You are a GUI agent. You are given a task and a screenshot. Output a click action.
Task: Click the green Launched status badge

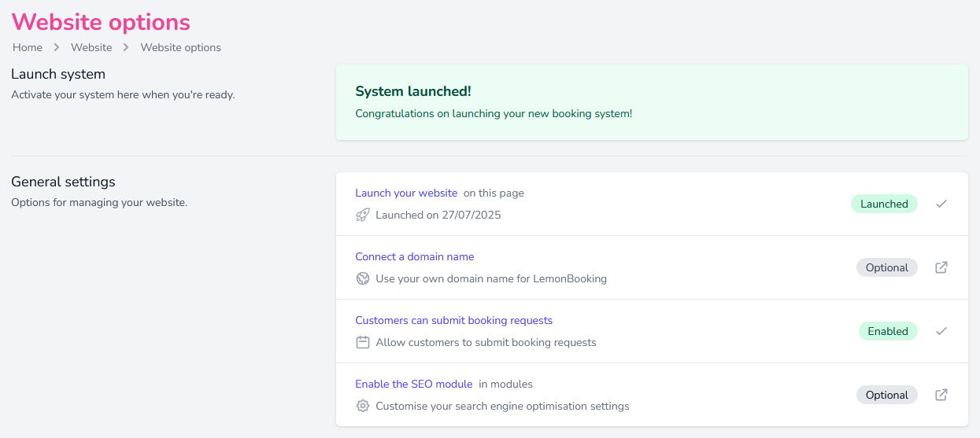tap(883, 204)
